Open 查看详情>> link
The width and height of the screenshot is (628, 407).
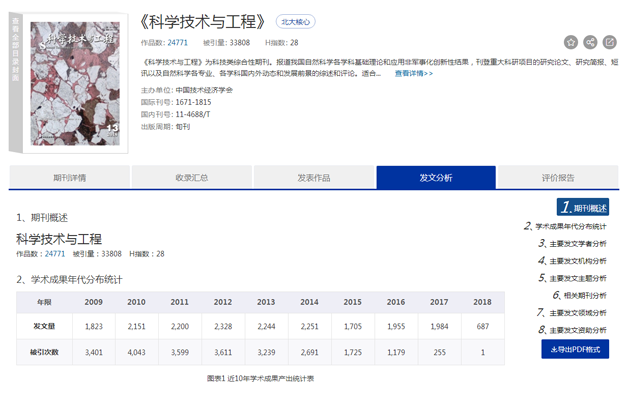click(x=414, y=73)
